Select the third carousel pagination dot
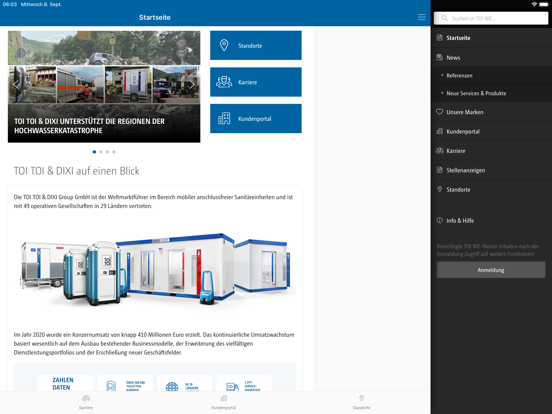The height and width of the screenshot is (414, 552). point(107,152)
